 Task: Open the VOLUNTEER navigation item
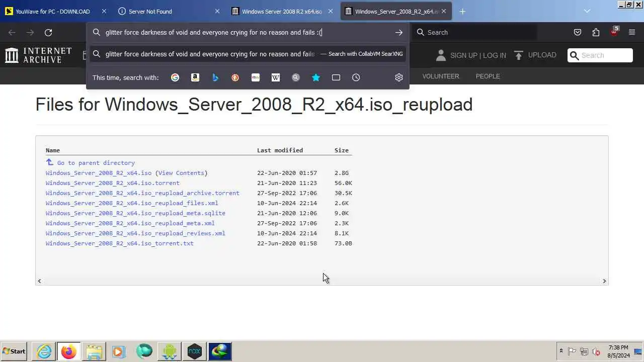point(441,76)
